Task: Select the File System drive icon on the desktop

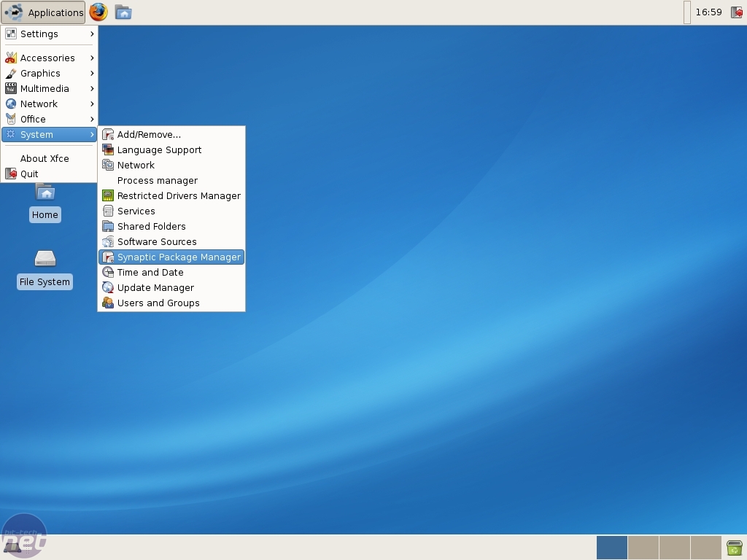Action: coord(44,270)
